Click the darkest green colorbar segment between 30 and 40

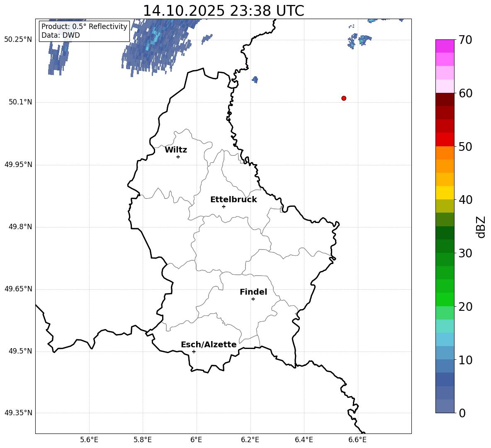click(445, 233)
